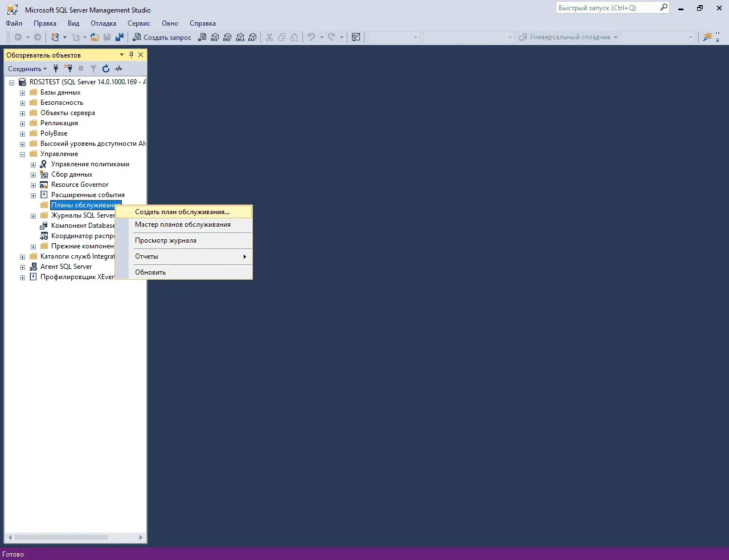This screenshot has width=729, height=560.
Task: Click the connect plug icon in Object Explorer
Action: [56, 68]
